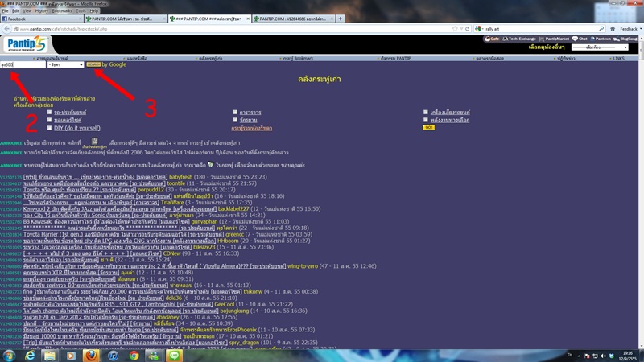The image size is (644, 362).
Task: Click the page vertical scrollbar
Action: 641,193
